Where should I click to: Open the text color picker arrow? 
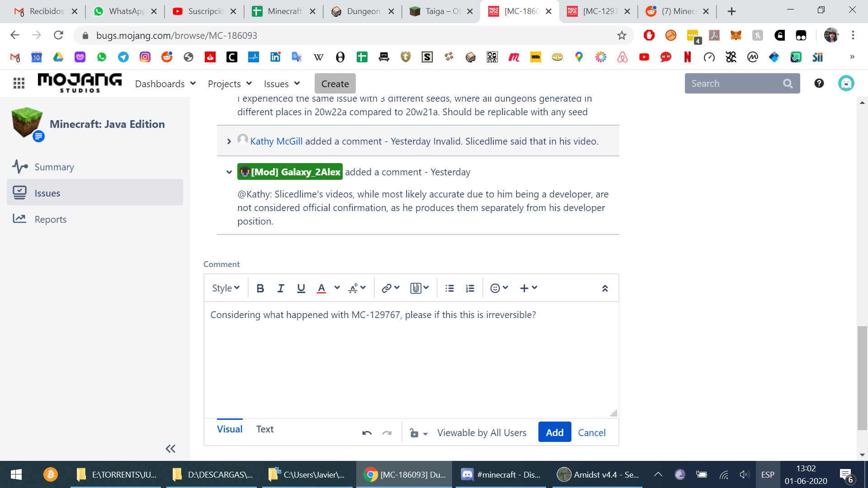[x=337, y=288]
